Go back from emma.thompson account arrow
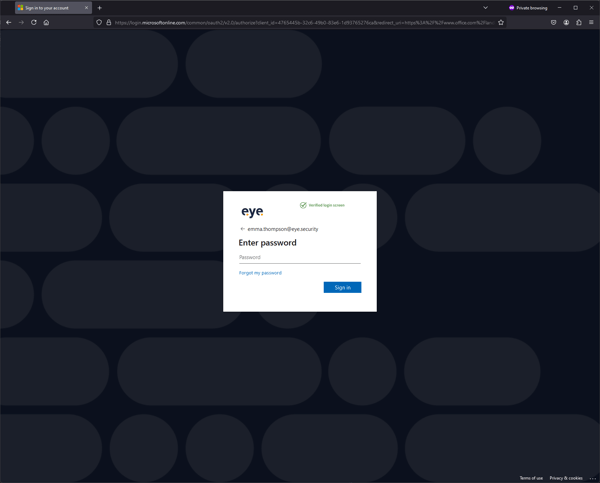The height and width of the screenshot is (483, 600). (x=242, y=229)
